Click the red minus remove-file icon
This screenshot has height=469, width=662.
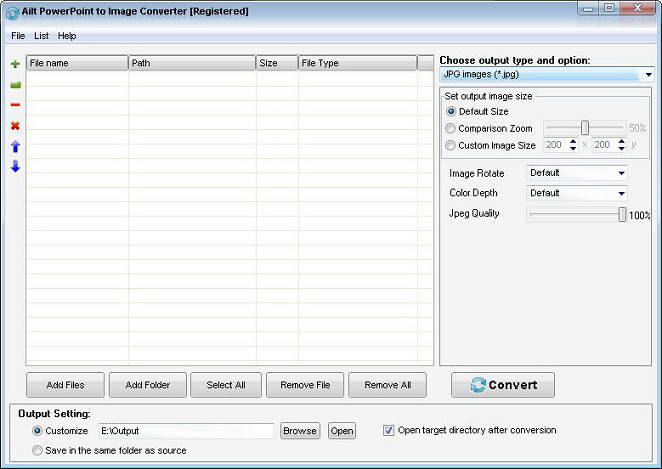point(15,105)
